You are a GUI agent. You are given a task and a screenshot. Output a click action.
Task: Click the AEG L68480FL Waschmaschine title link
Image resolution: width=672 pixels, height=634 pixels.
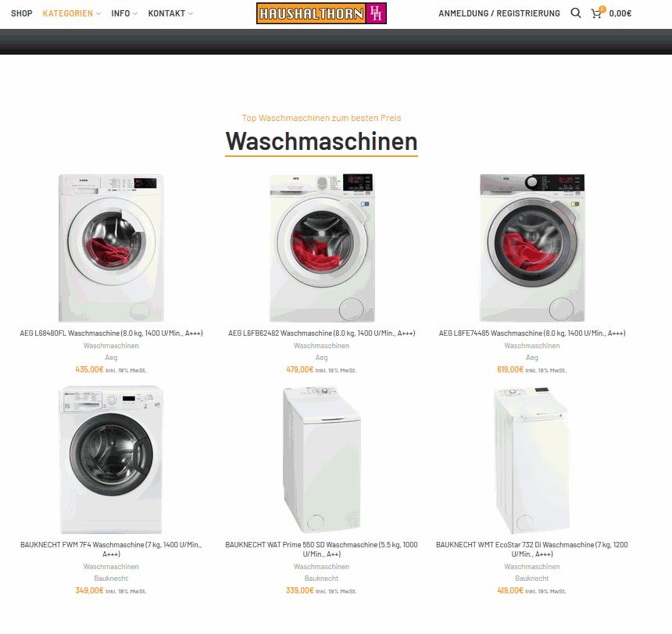point(111,333)
